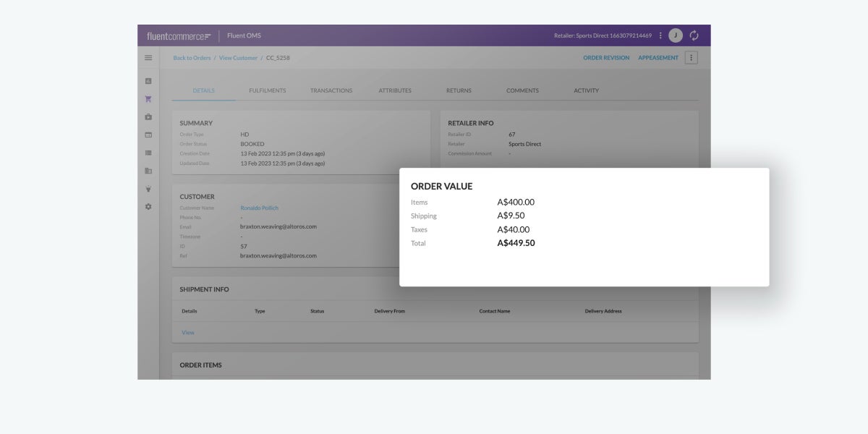The image size is (868, 434).
Task: Open the user avatar J menu
Action: click(676, 35)
